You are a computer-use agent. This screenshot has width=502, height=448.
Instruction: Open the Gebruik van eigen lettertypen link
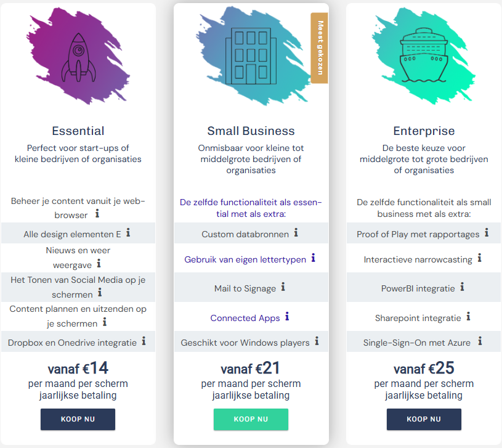tap(245, 259)
